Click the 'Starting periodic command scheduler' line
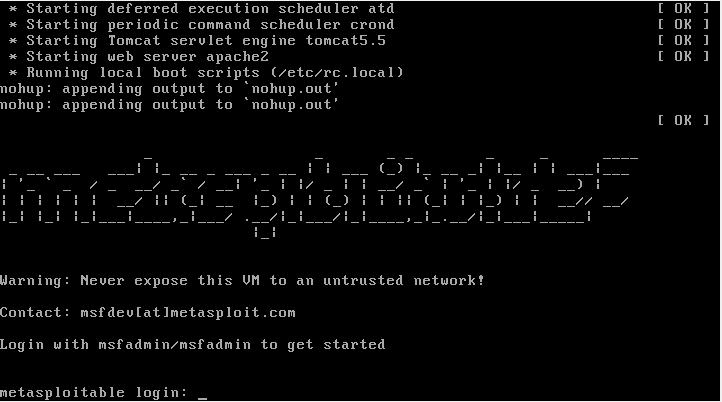This screenshot has height=402, width=722. [202, 24]
